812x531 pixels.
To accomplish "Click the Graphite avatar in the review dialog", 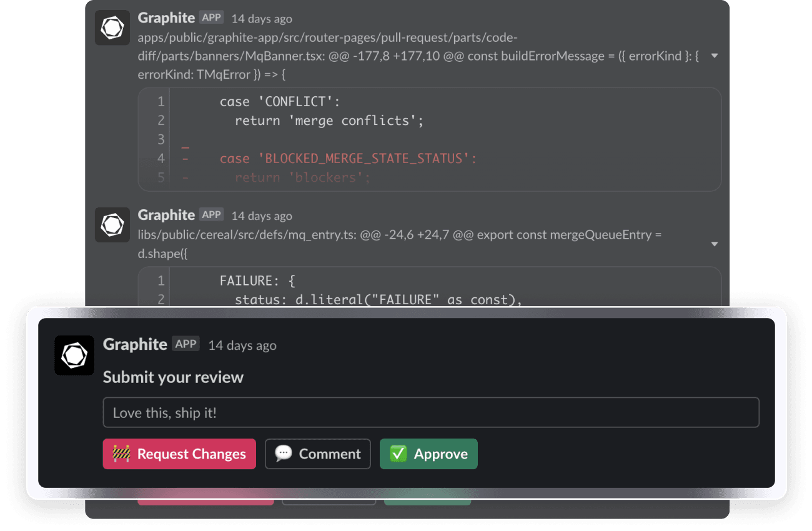I will tap(74, 355).
